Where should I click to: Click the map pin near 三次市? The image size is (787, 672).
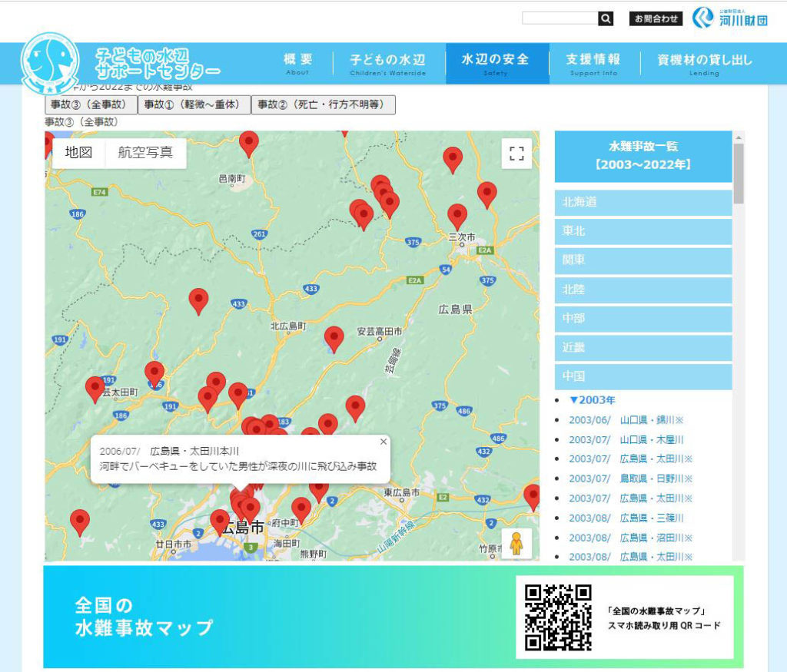(x=457, y=216)
